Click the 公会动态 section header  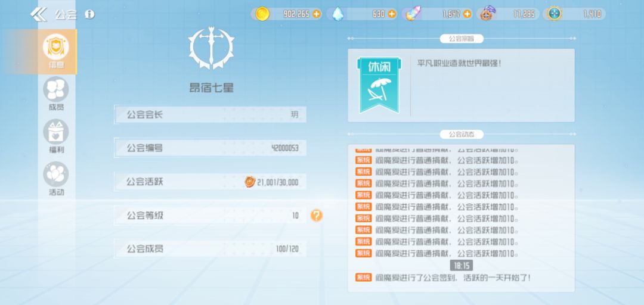pos(462,134)
